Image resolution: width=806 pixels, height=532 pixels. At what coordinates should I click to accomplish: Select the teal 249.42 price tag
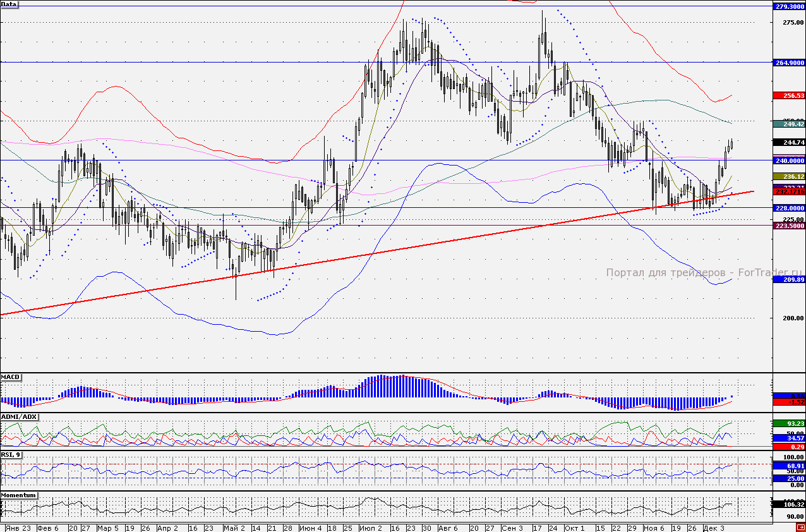788,124
